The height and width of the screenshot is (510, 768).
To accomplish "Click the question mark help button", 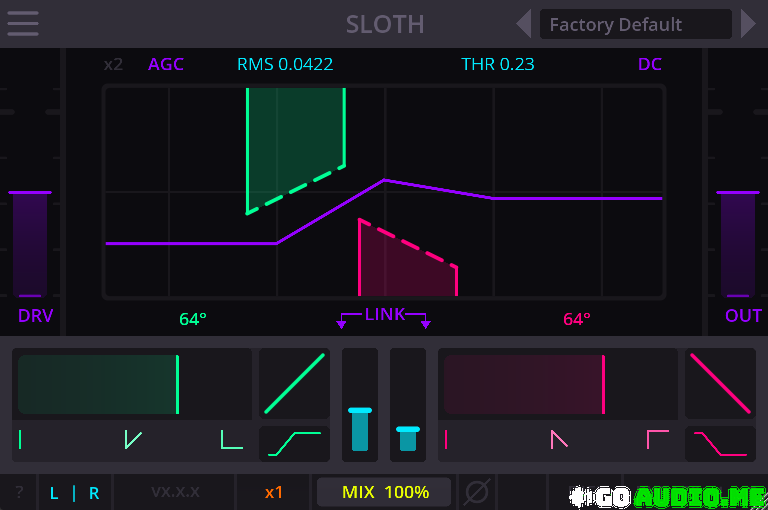I will point(19,492).
